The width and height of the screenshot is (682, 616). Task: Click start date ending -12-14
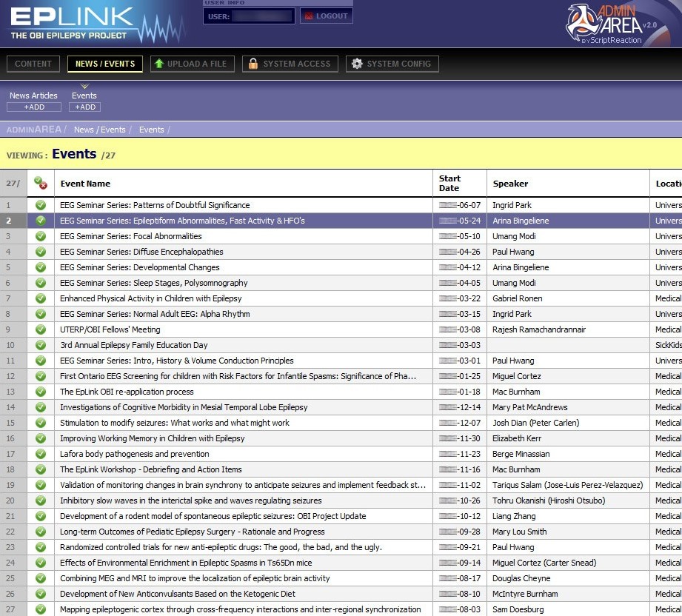[x=460, y=407]
